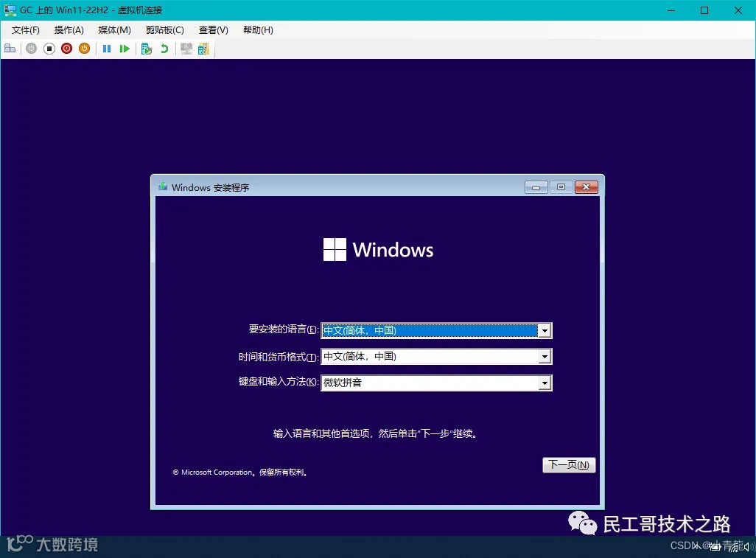Open the 操作(A) menu
756x558 pixels.
tap(69, 30)
